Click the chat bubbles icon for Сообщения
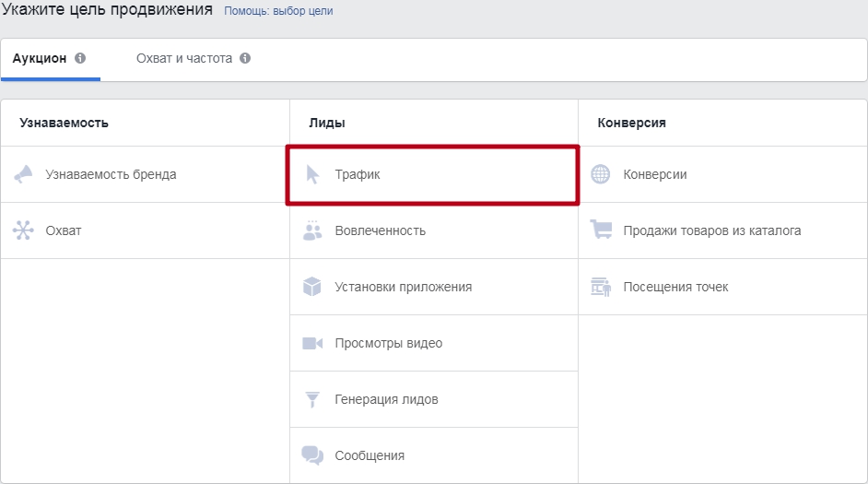 coord(312,455)
